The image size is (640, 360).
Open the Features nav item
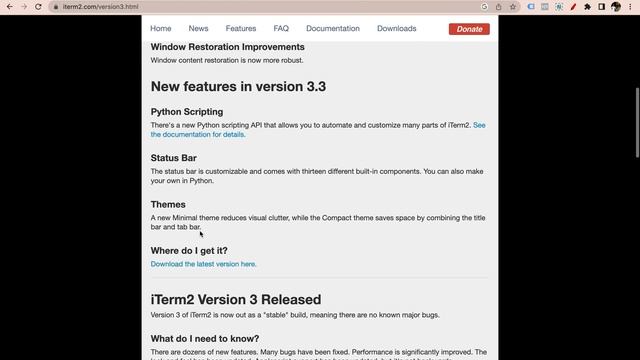[241, 29]
